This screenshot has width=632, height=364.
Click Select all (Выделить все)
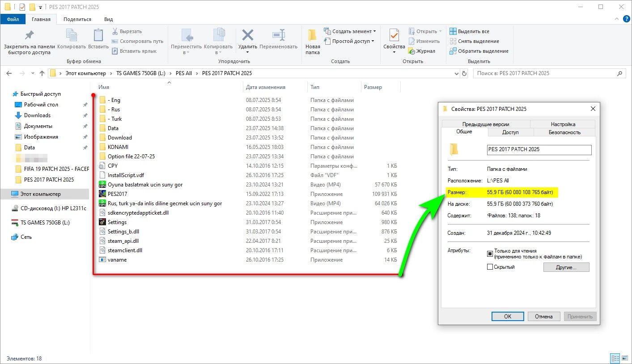(x=469, y=31)
